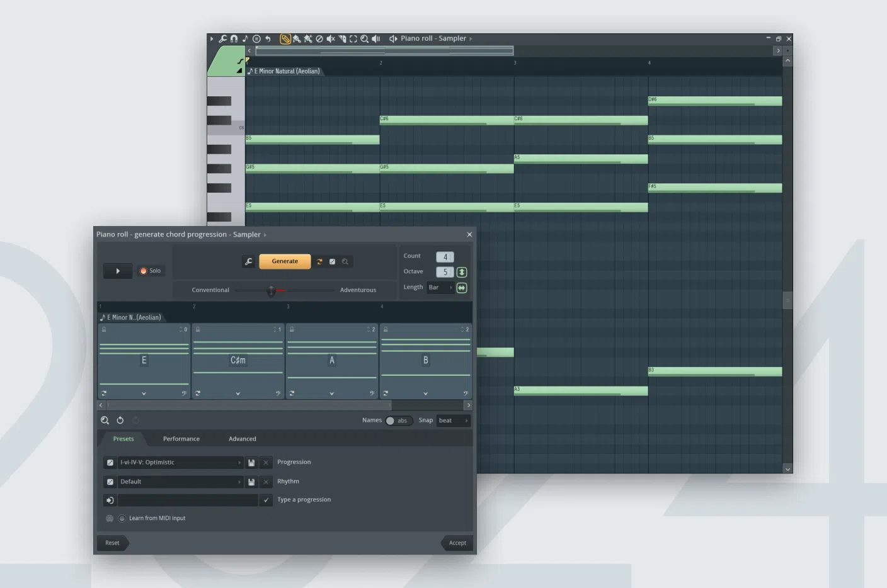Click the wrench icon beside Generate
The width and height of the screenshot is (887, 588).
point(249,262)
